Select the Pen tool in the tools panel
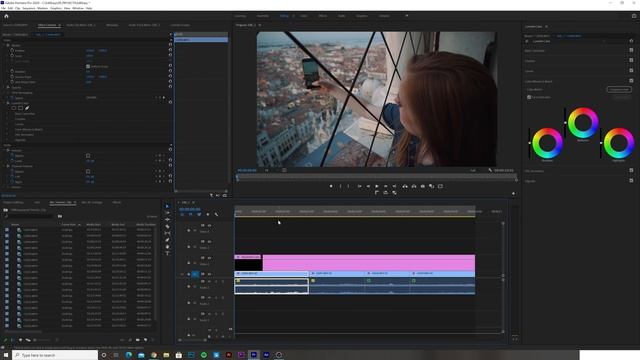Viewport: 640px width, 360px height. click(167, 240)
